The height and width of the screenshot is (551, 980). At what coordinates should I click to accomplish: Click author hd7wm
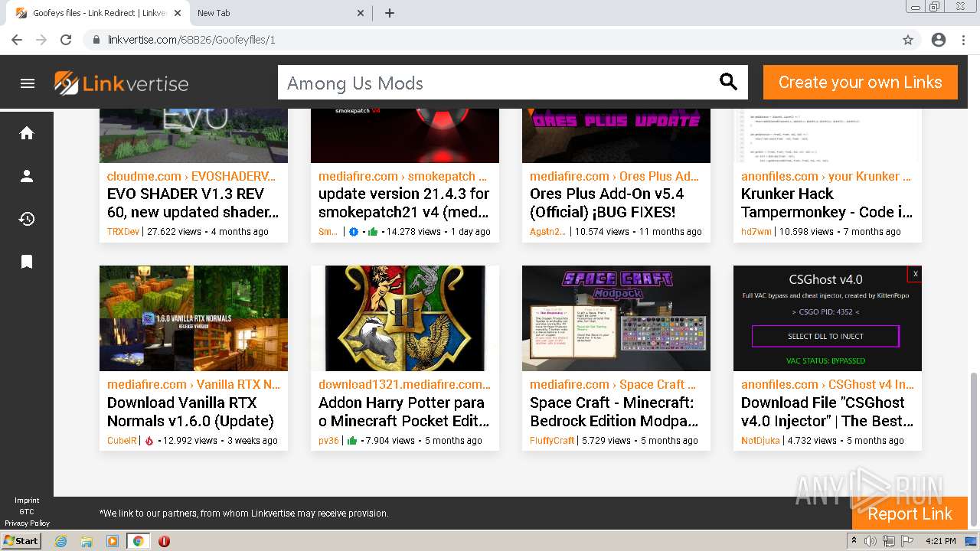pos(756,232)
